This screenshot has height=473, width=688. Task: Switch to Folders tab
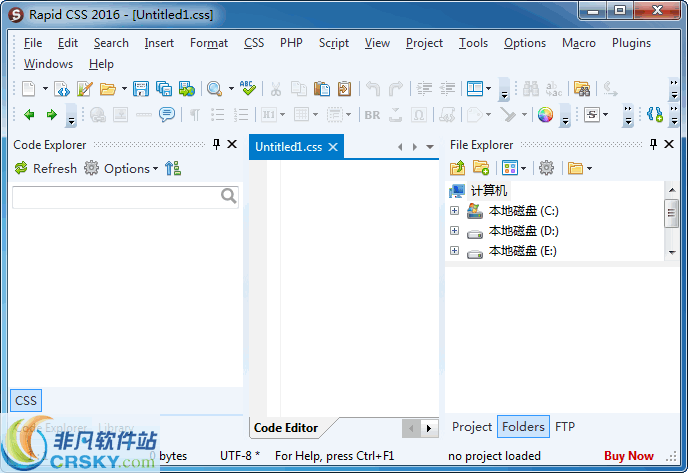(x=523, y=427)
